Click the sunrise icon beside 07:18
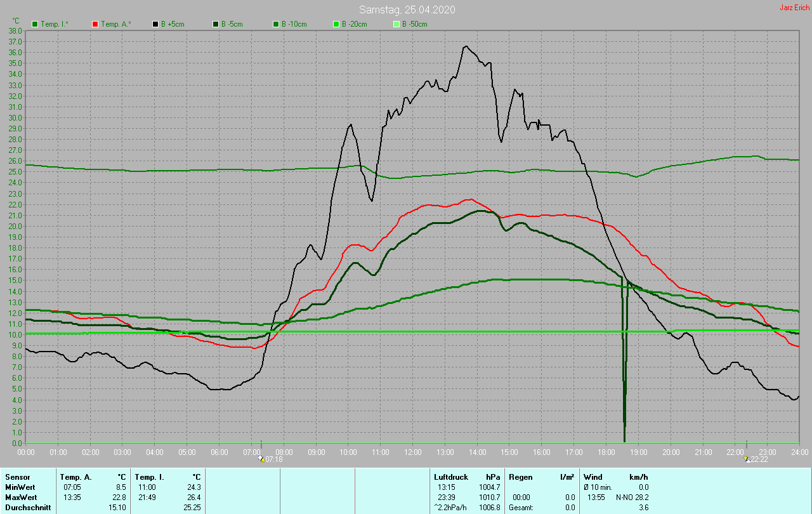812x514 pixels. point(261,459)
